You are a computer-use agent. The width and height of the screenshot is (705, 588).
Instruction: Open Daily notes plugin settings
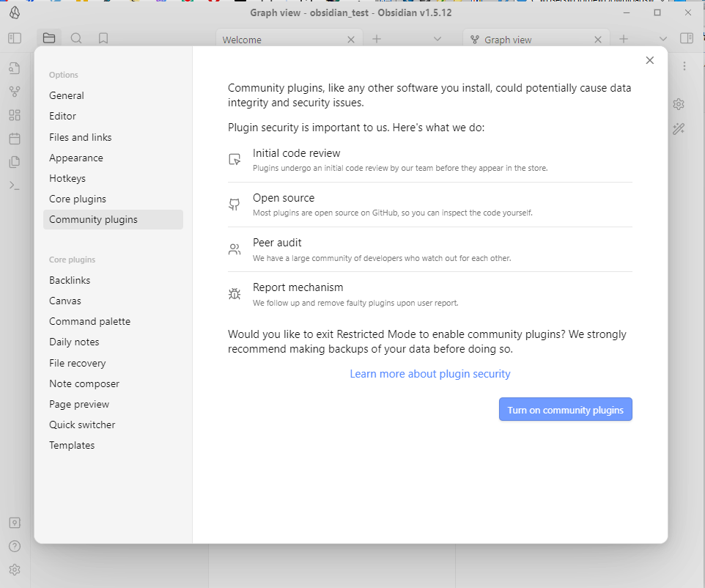[114, 342]
